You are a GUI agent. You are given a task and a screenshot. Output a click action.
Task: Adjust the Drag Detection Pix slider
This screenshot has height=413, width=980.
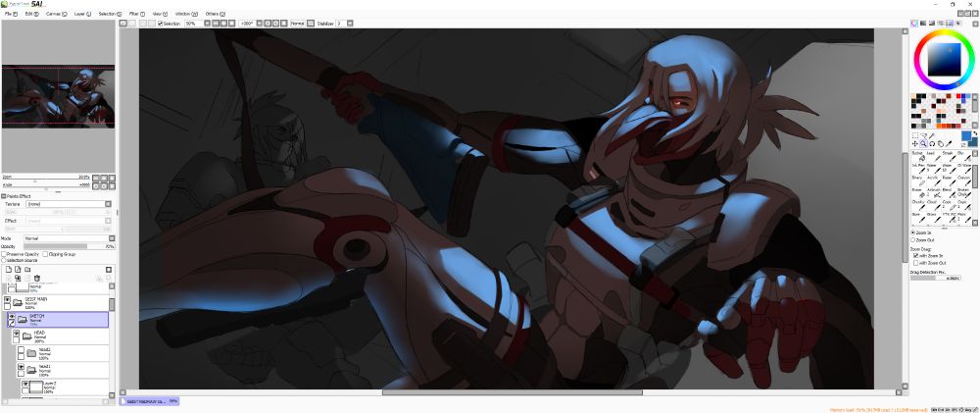coord(936,278)
